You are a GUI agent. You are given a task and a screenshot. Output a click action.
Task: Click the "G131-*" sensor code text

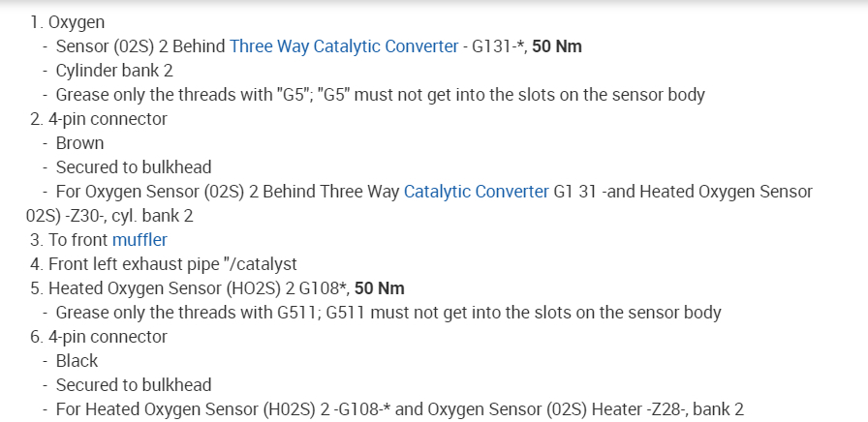point(497,46)
